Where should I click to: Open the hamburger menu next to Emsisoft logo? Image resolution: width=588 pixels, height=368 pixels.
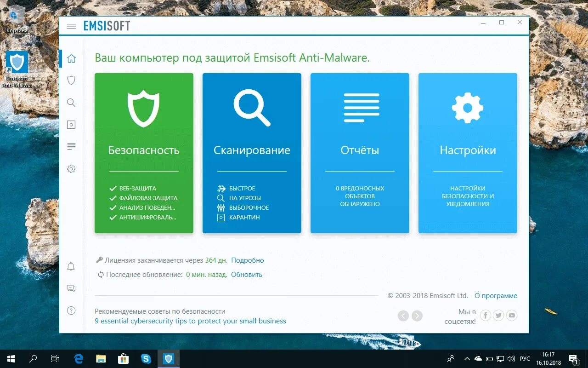coord(71,27)
